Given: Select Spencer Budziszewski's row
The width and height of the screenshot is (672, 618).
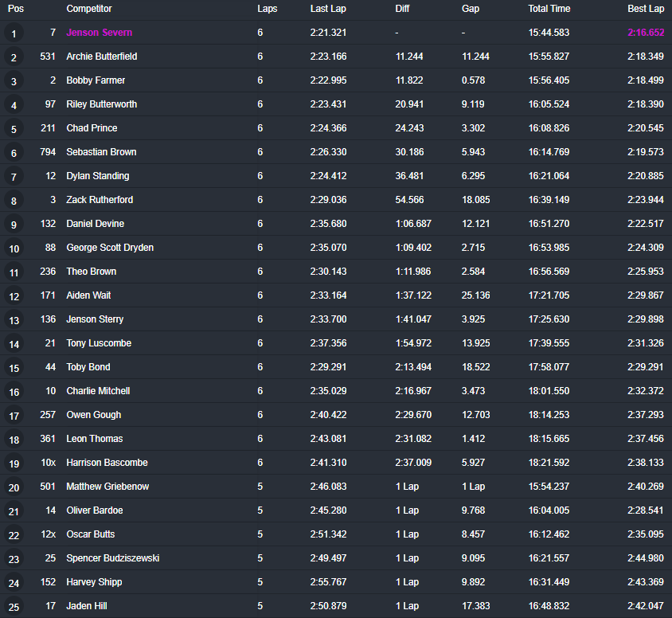Looking at the screenshot, I should 336,558.
